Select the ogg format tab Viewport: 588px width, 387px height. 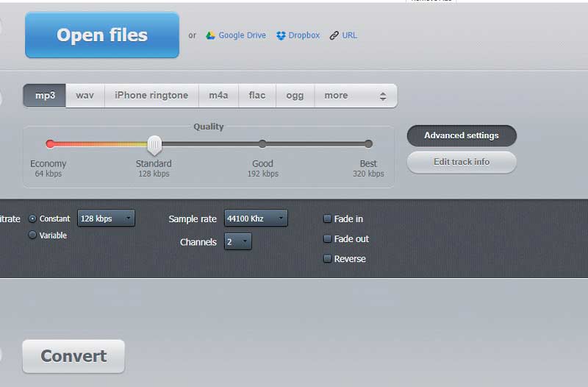pos(295,96)
